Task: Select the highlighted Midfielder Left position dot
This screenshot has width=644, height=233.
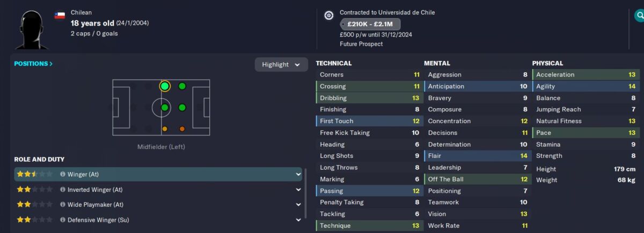Action: (165, 86)
